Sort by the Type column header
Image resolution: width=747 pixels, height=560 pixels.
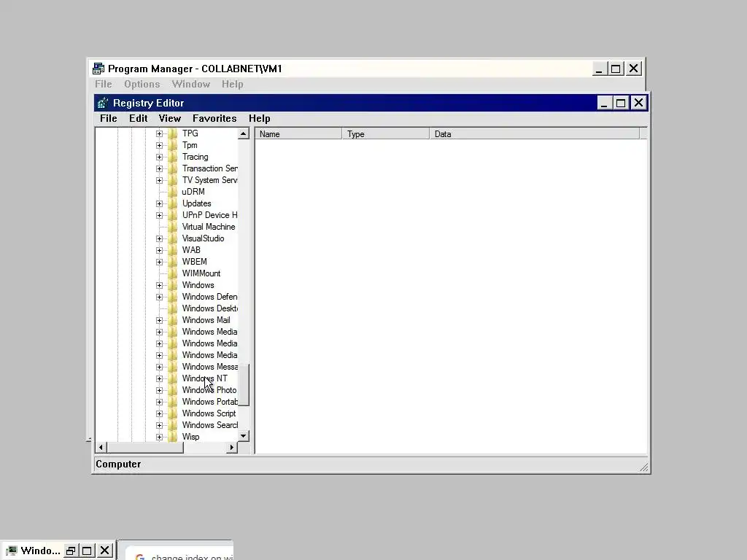pos(385,134)
